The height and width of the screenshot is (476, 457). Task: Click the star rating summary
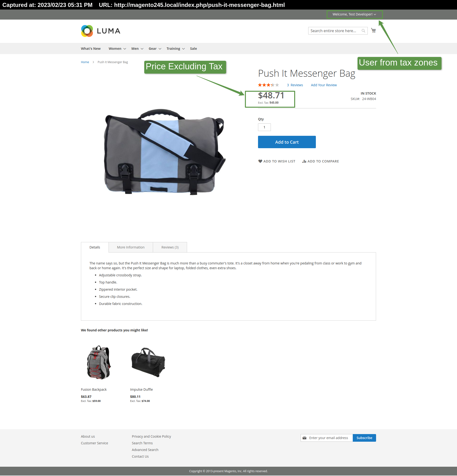268,85
